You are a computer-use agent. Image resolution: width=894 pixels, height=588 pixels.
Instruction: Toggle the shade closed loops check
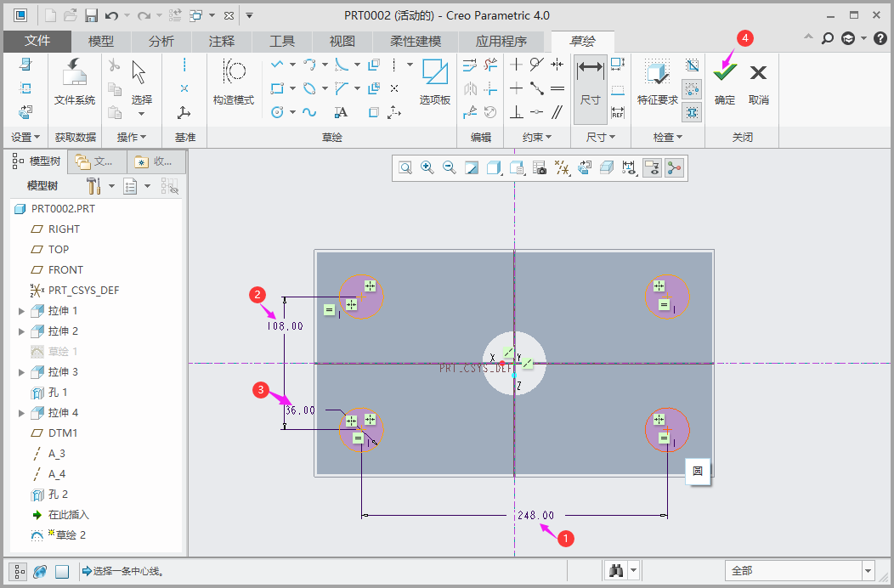pos(693,65)
